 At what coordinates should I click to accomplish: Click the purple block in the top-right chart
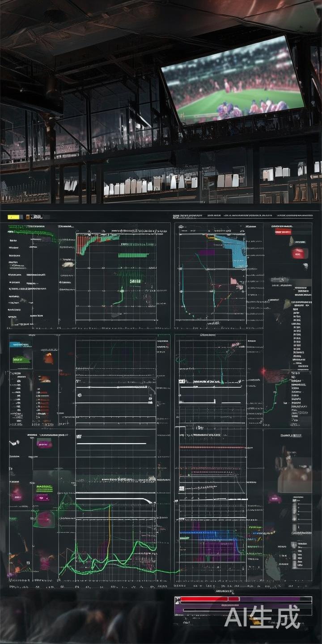point(207,252)
